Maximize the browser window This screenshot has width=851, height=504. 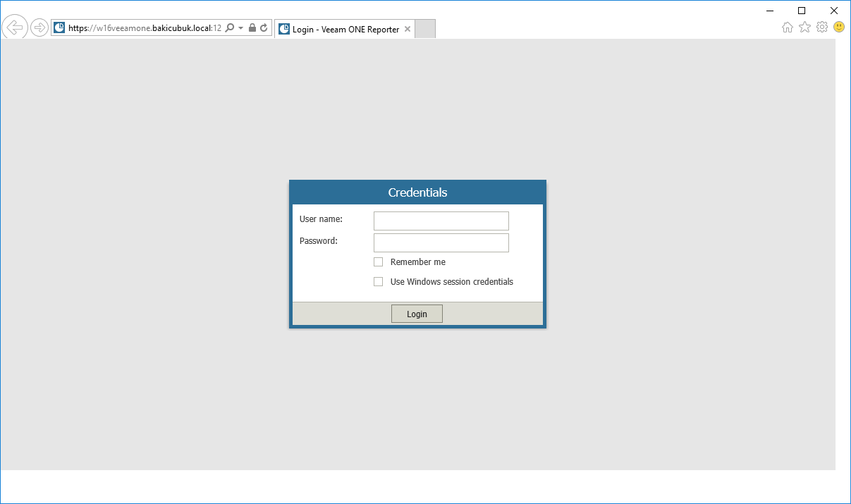pyautogui.click(x=802, y=11)
